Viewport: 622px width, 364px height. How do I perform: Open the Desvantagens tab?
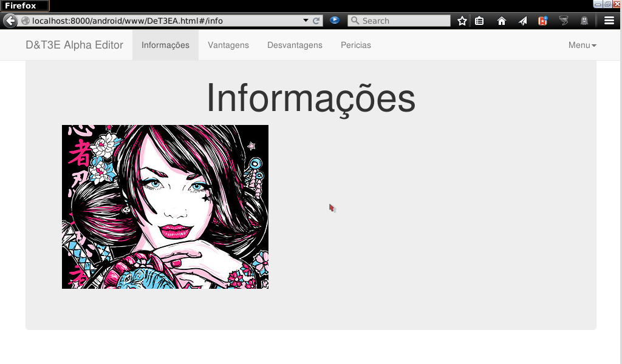pos(295,45)
